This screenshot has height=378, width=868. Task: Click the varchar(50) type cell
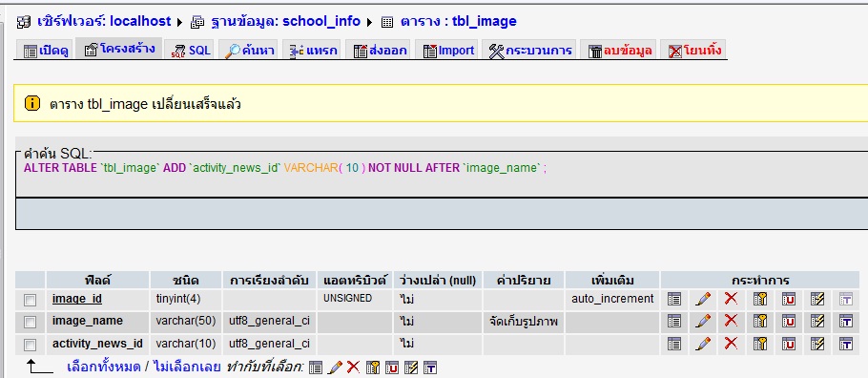click(x=185, y=321)
